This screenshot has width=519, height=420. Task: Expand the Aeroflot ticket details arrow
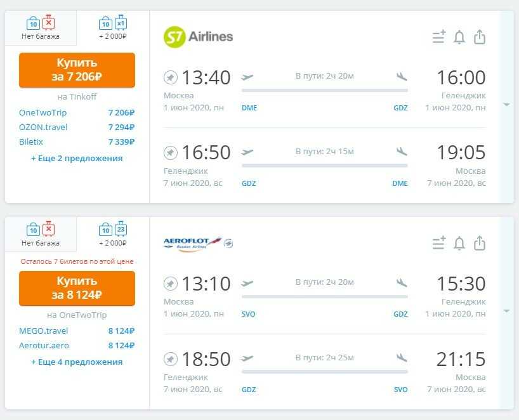coord(506,311)
